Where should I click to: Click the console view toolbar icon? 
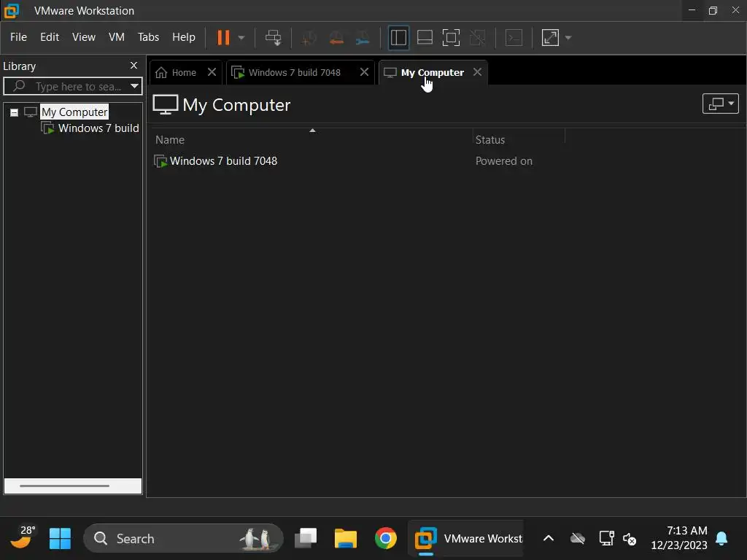[x=514, y=38]
